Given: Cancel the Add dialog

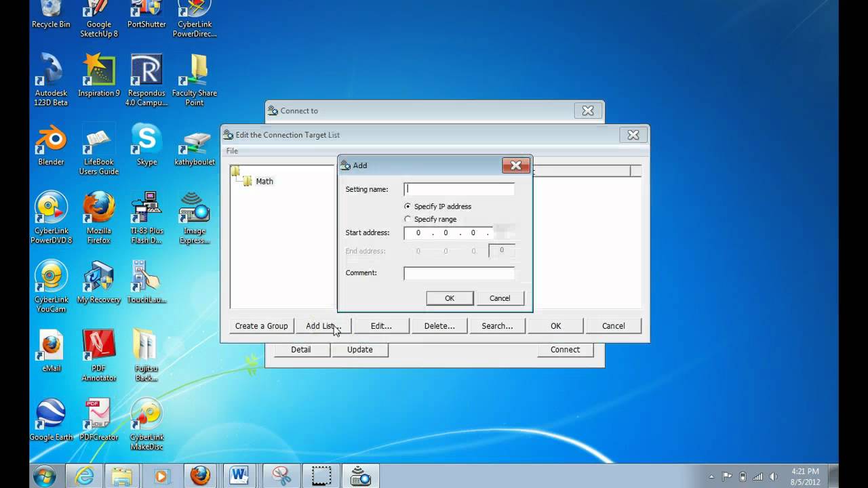Looking at the screenshot, I should pyautogui.click(x=500, y=298).
